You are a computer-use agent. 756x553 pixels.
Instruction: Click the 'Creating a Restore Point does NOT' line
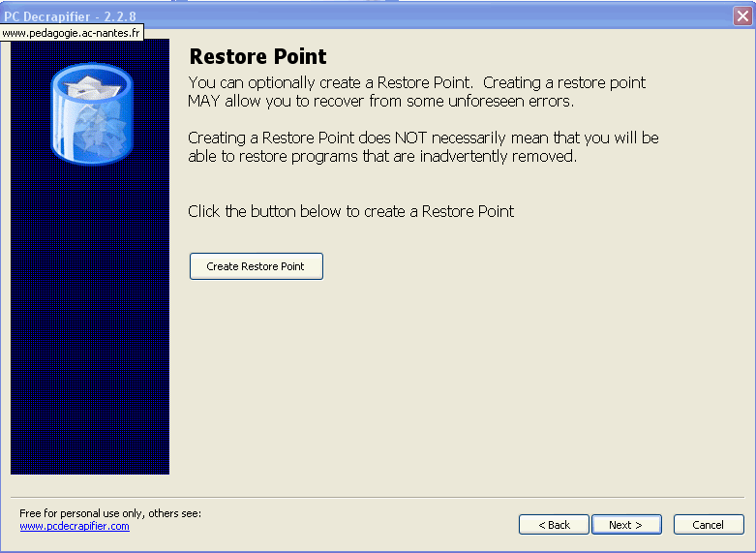[423, 138]
